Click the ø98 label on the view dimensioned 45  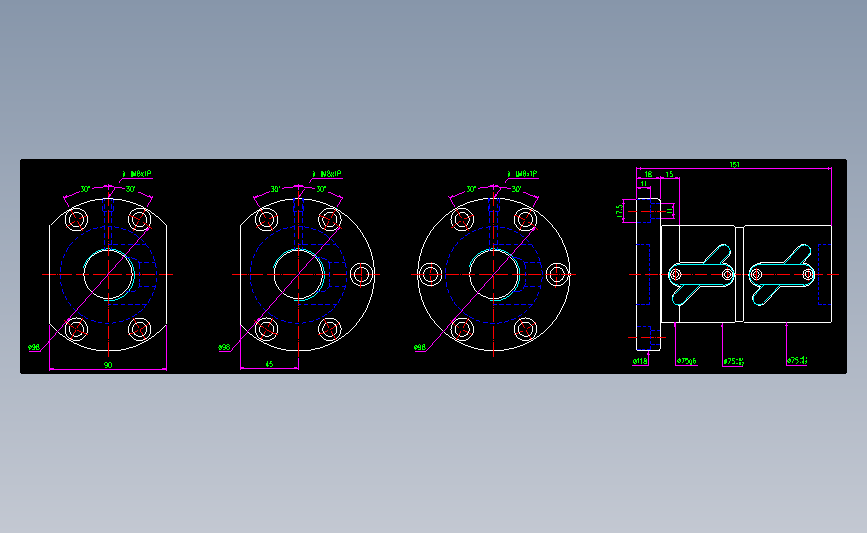(224, 347)
